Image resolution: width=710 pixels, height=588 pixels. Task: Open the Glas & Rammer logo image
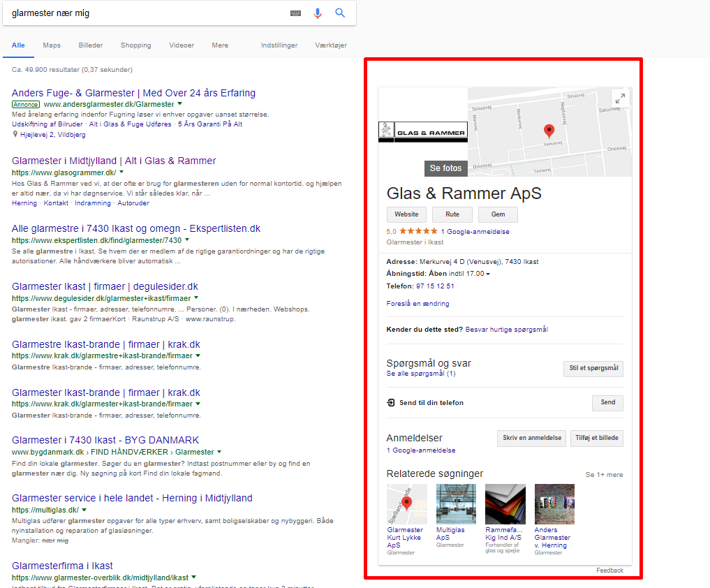click(423, 132)
